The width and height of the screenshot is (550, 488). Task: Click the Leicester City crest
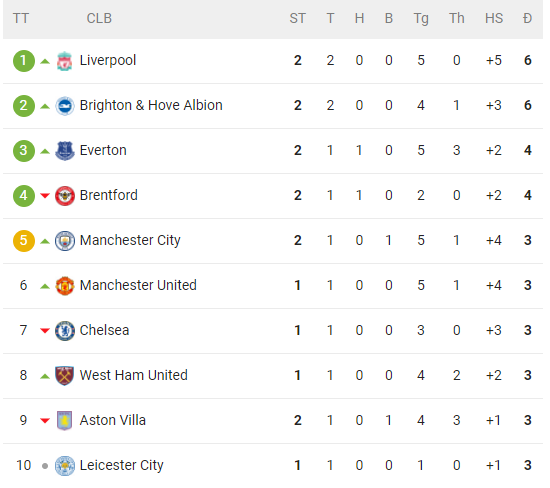pos(65,466)
